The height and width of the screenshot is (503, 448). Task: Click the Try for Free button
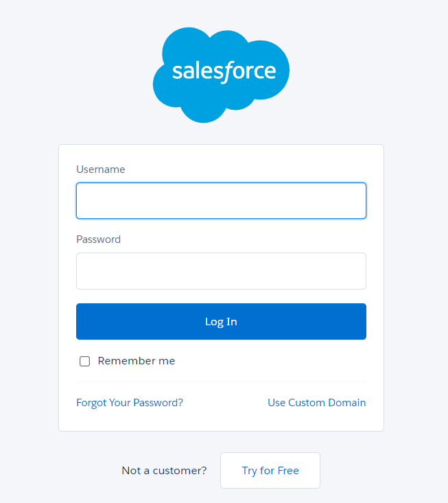[x=270, y=471]
